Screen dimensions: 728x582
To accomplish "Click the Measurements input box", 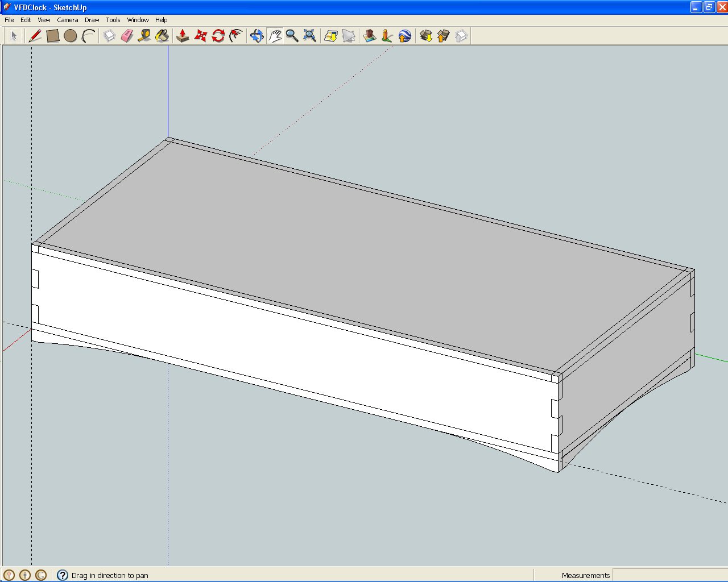I will click(669, 575).
